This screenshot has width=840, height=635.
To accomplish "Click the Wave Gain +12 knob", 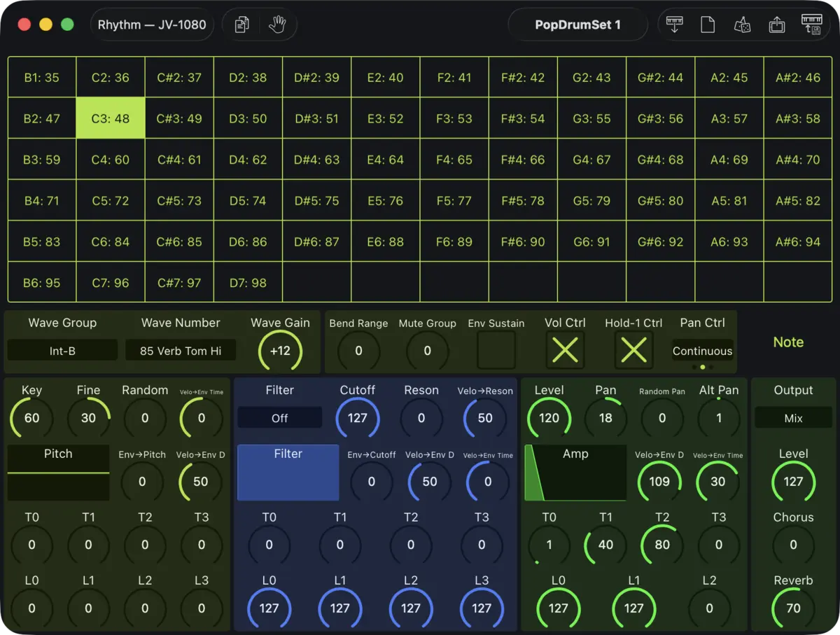I will click(280, 351).
